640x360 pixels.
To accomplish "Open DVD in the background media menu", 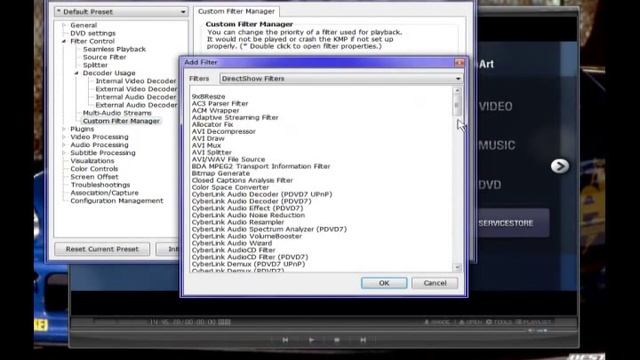I will tap(490, 185).
